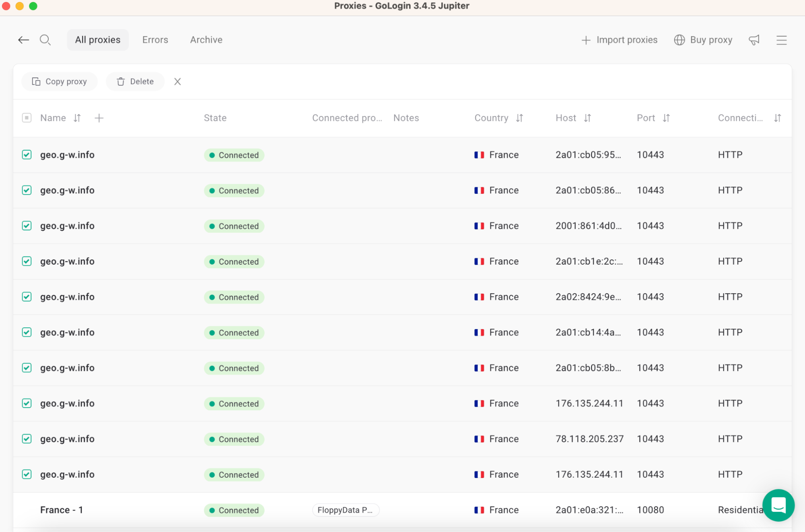
Task: Click the State column header
Action: point(215,118)
